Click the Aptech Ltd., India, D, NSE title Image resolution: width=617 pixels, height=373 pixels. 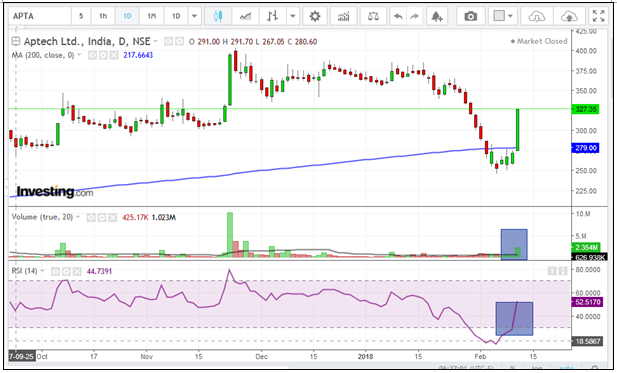click(87, 41)
